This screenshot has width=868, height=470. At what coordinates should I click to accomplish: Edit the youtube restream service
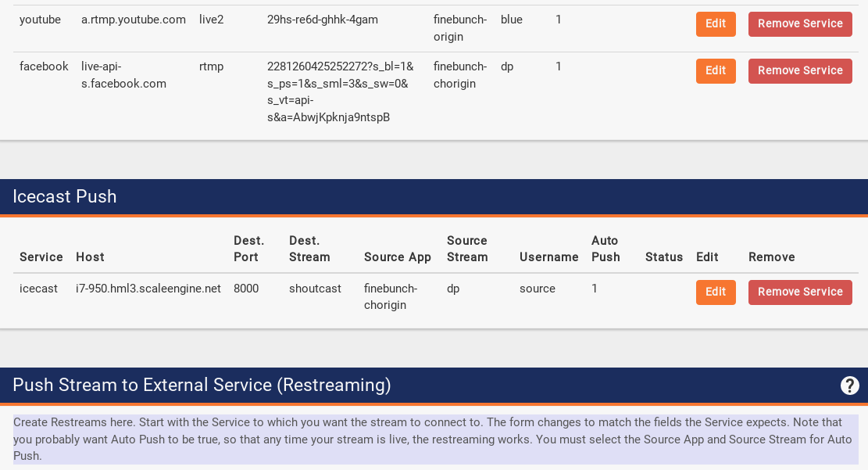pyautogui.click(x=715, y=24)
